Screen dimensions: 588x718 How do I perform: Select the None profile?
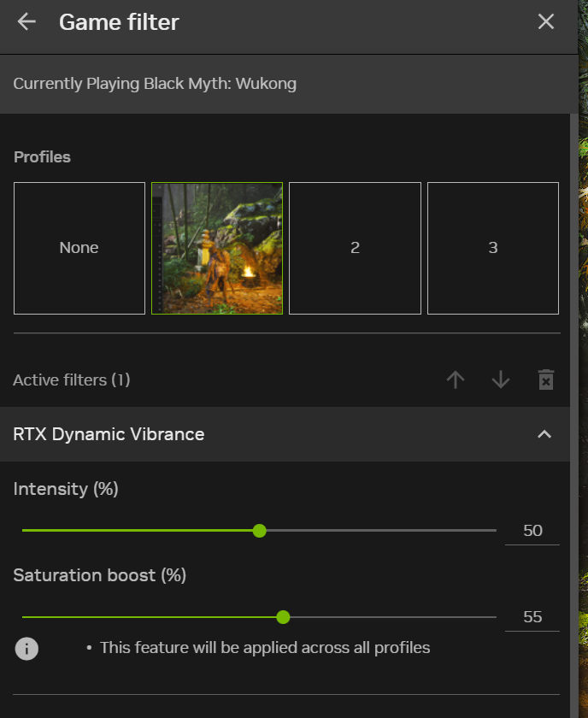pos(79,248)
